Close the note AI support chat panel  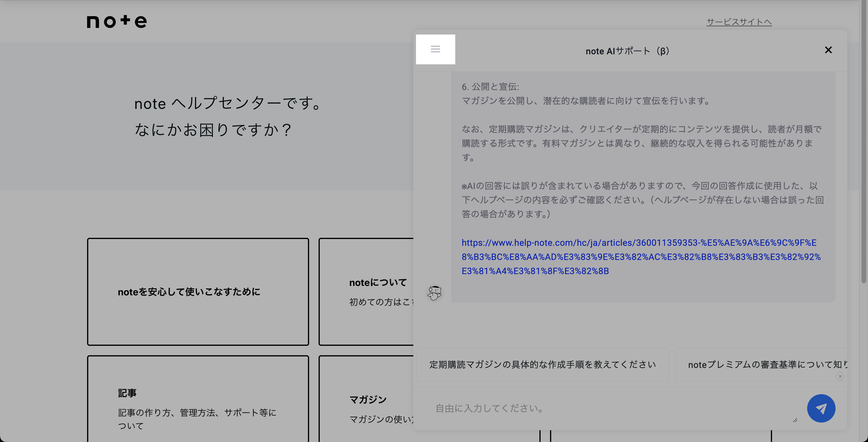[828, 50]
